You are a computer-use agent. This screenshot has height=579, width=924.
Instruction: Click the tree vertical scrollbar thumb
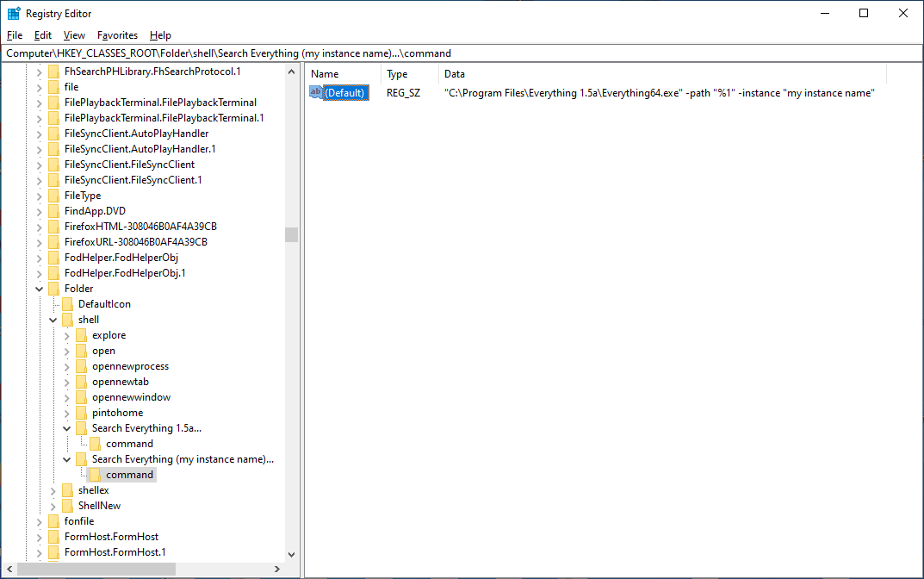[x=291, y=234]
